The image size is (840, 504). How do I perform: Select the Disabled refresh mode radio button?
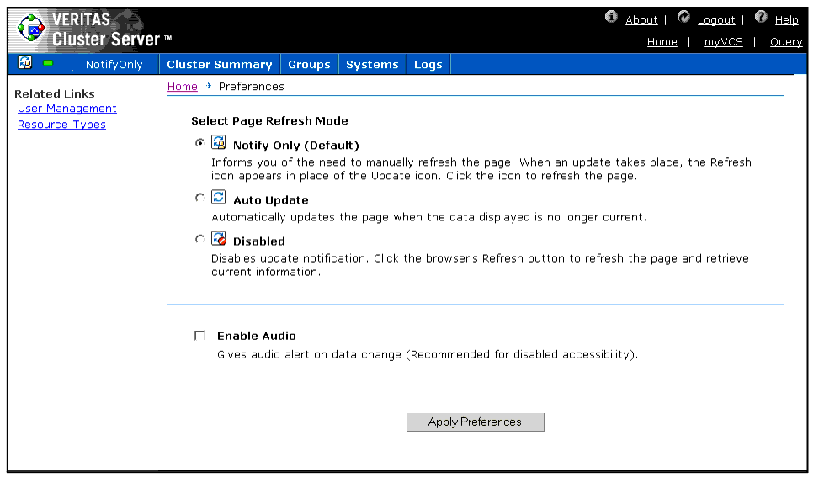199,239
